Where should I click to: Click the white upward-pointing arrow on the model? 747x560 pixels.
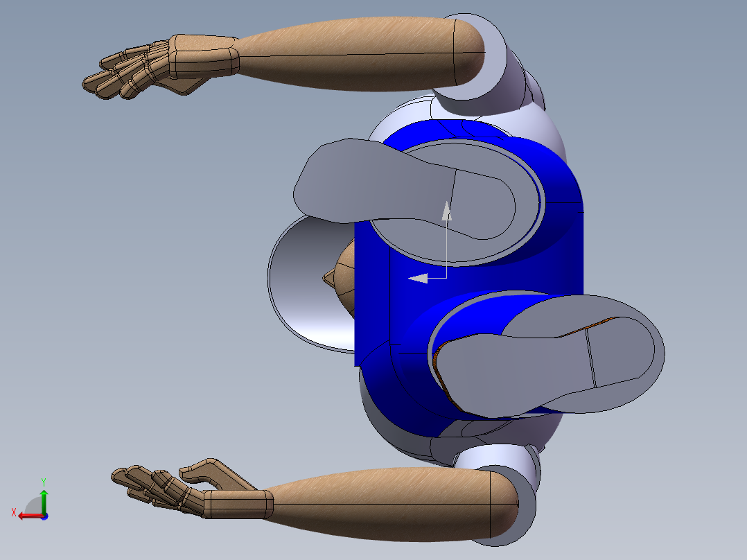446,211
